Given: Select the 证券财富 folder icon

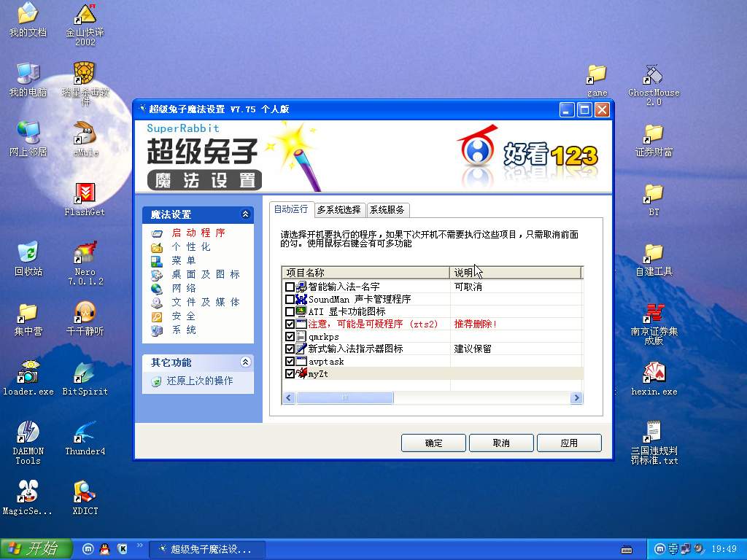Looking at the screenshot, I should coord(654,139).
